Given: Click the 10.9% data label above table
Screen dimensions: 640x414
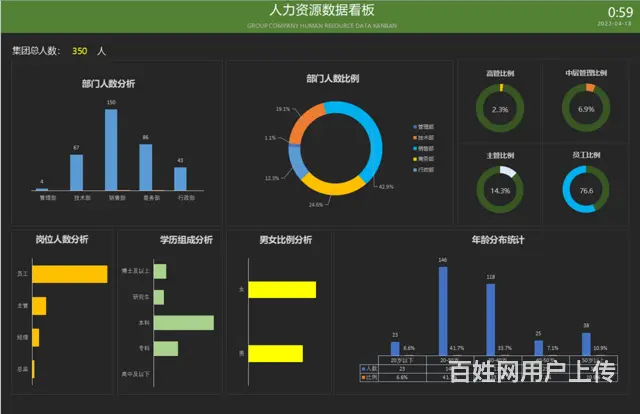Looking at the screenshot, I should pyautogui.click(x=600, y=348).
